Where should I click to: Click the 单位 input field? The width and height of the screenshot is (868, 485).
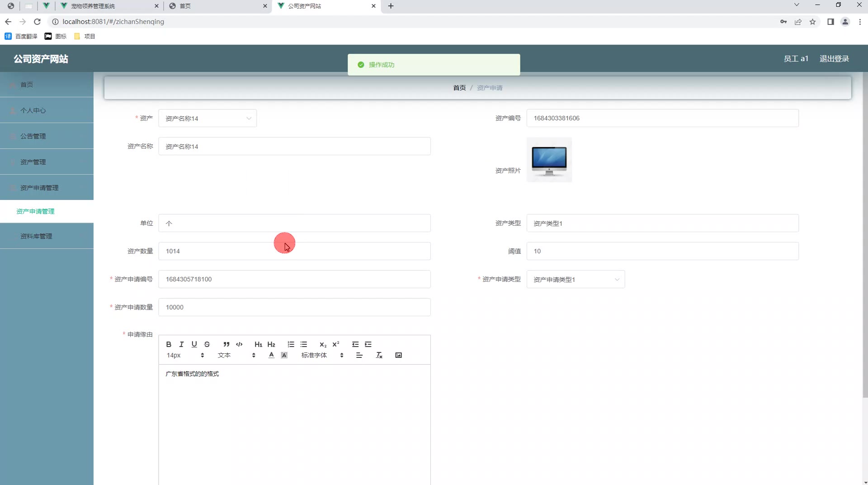294,223
